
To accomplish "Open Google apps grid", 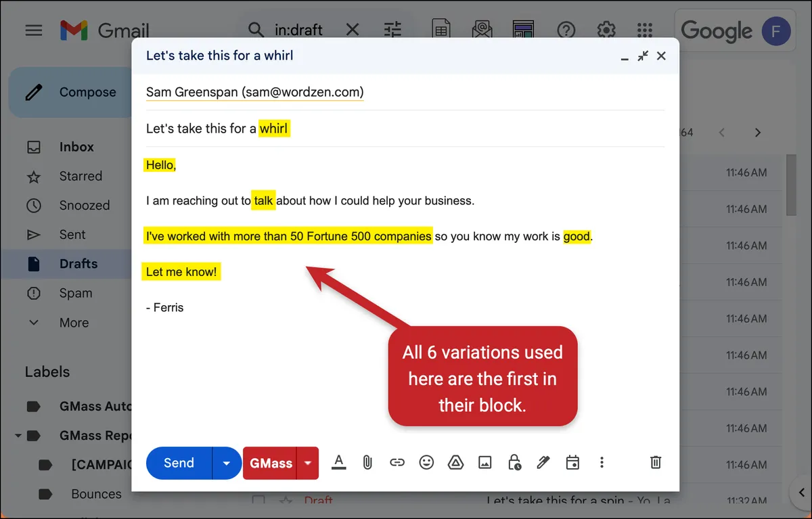I will coord(645,30).
